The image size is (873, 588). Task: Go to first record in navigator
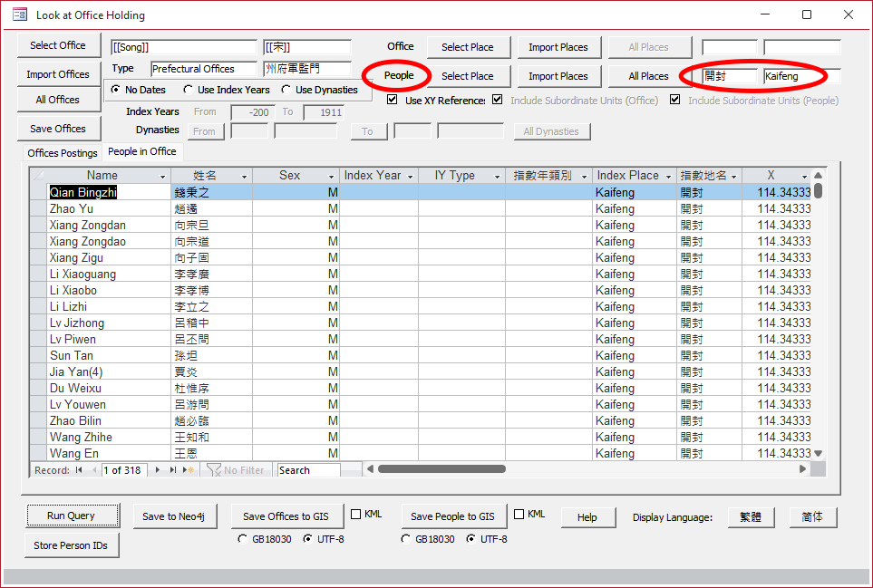(x=79, y=470)
